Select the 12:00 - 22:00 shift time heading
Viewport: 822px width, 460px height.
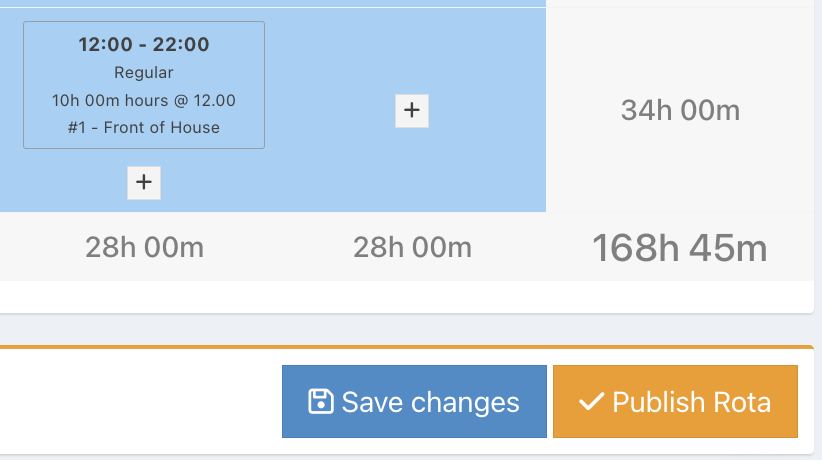[144, 45]
